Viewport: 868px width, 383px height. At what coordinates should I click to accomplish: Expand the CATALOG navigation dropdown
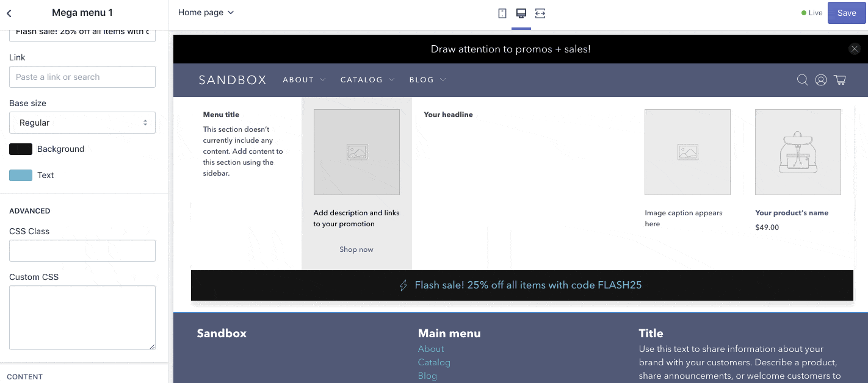click(x=367, y=79)
